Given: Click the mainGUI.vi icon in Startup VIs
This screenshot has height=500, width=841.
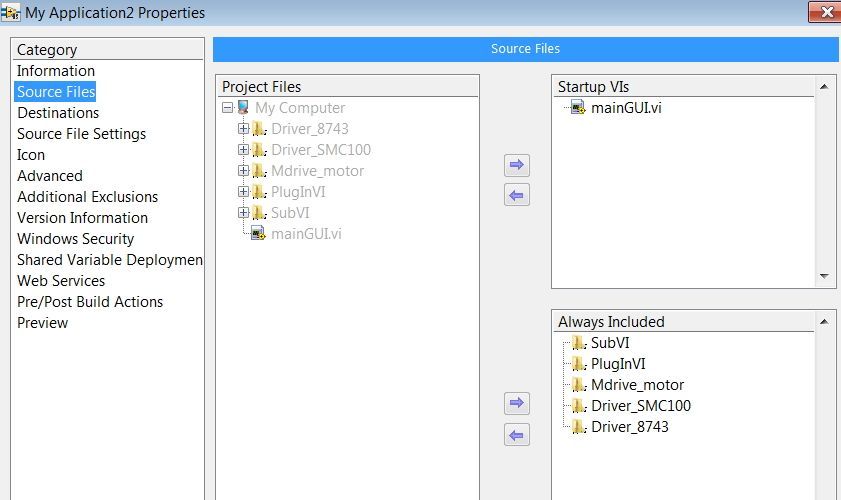Looking at the screenshot, I should pos(578,108).
